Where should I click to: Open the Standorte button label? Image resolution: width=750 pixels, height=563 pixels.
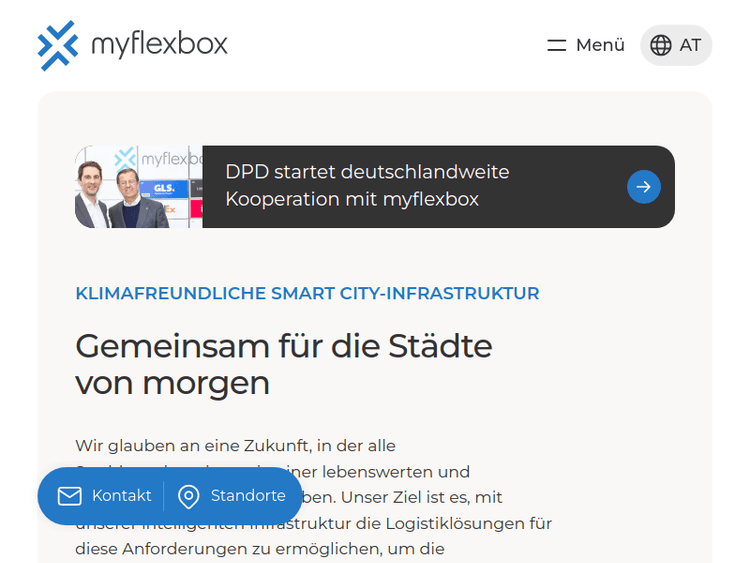pyautogui.click(x=248, y=496)
